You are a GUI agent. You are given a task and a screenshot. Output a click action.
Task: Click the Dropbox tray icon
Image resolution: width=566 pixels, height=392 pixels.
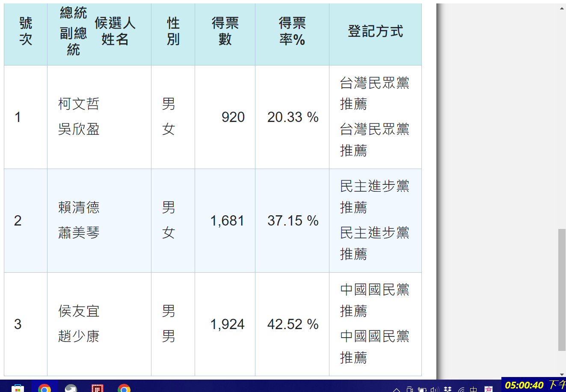point(448,389)
